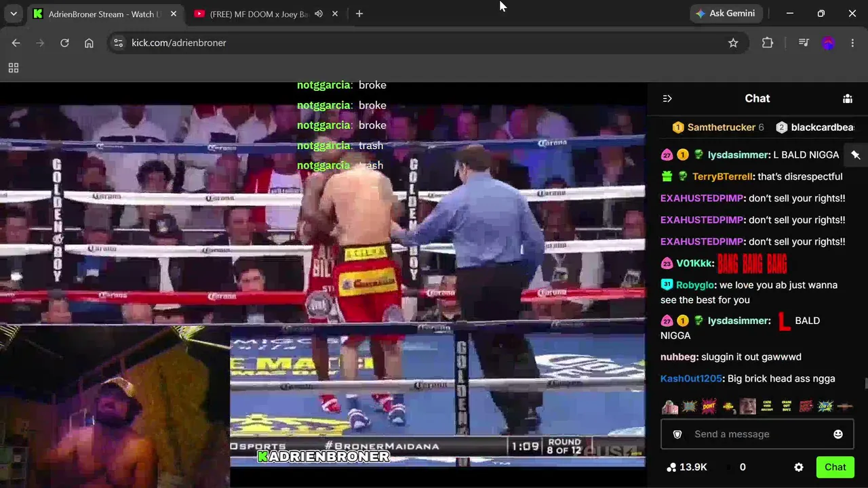Click the 'Chat' panel heading
The width and height of the screenshot is (868, 488).
click(757, 99)
